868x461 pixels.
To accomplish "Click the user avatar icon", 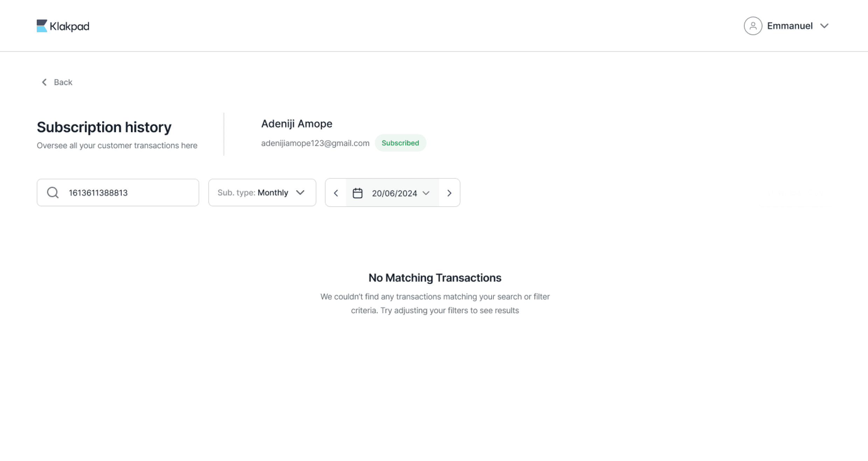I will coord(753,26).
